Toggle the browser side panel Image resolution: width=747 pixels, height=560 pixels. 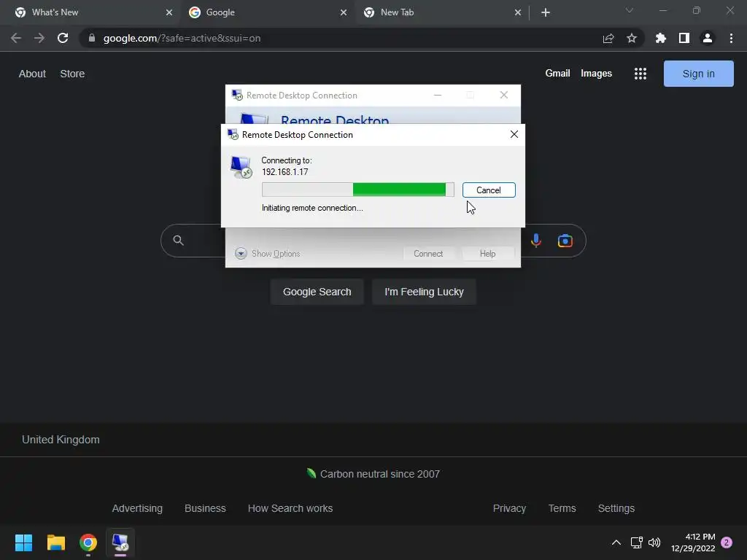684,38
